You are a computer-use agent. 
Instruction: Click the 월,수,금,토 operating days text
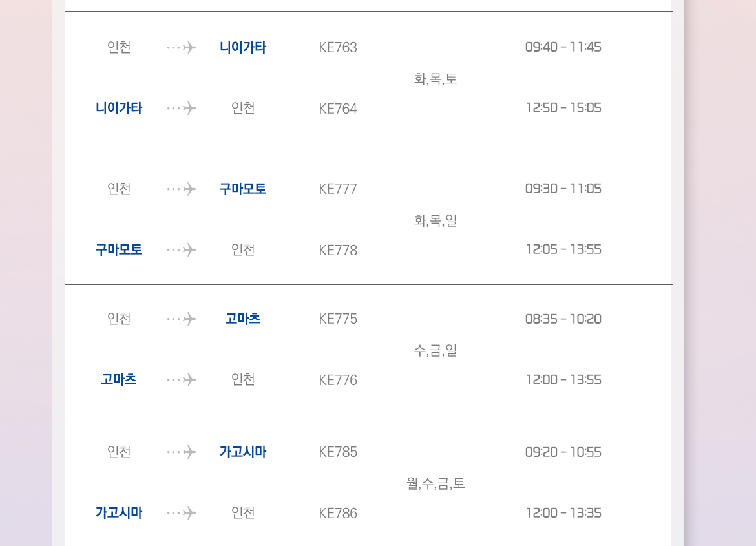436,483
